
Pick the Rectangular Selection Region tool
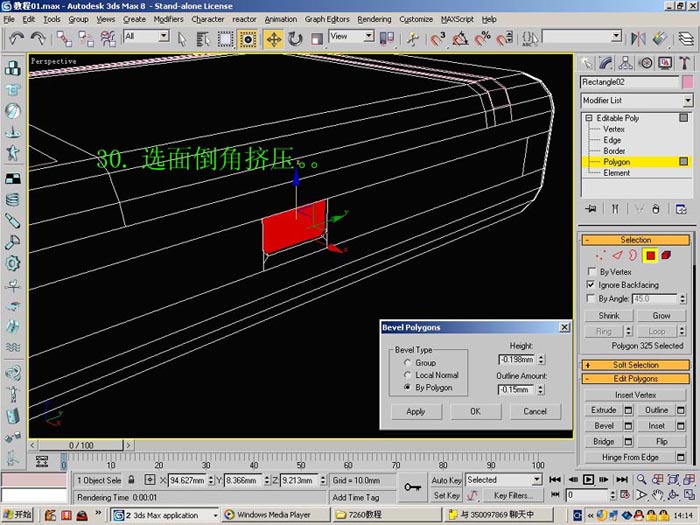pos(225,39)
